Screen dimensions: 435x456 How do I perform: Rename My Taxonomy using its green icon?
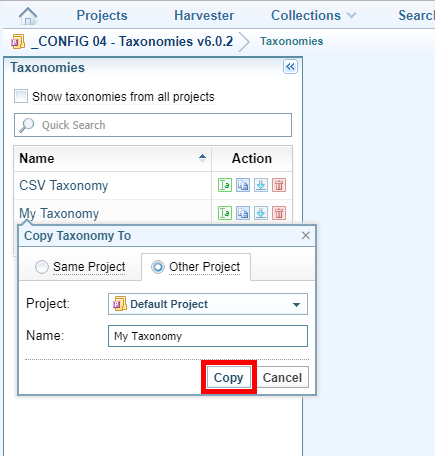[x=225, y=213]
